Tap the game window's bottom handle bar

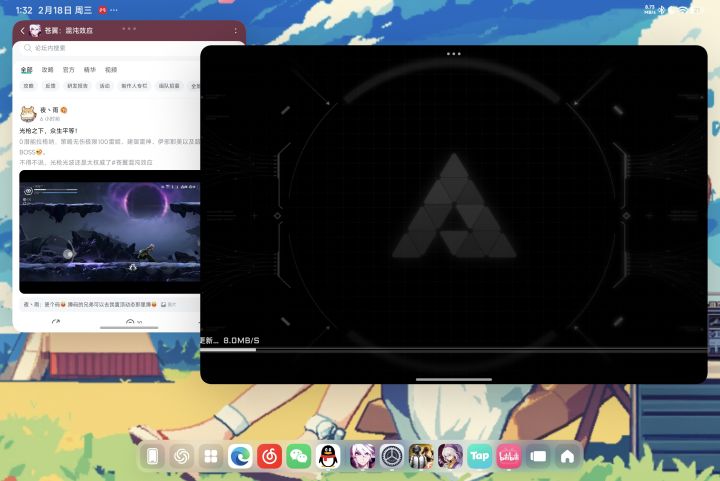coord(454,380)
